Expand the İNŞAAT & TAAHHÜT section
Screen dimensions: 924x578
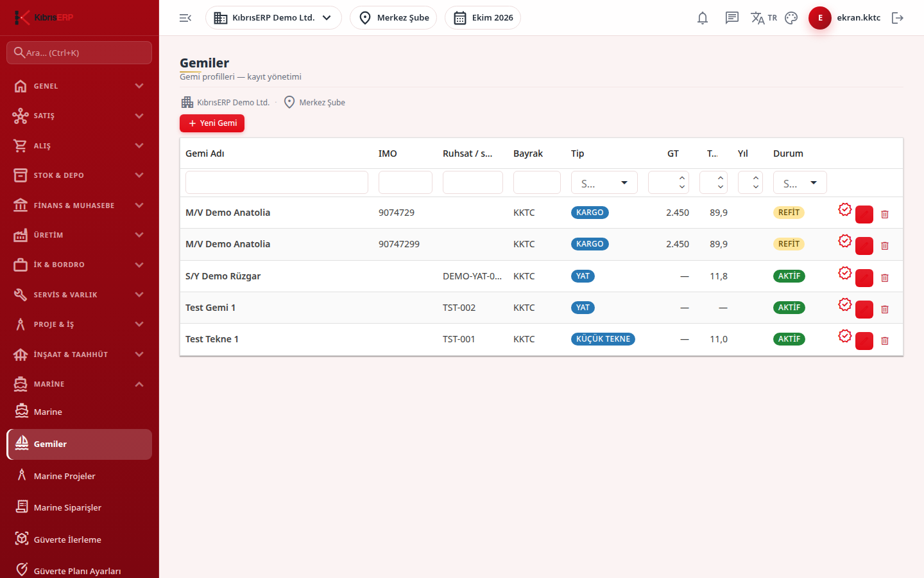click(80, 355)
